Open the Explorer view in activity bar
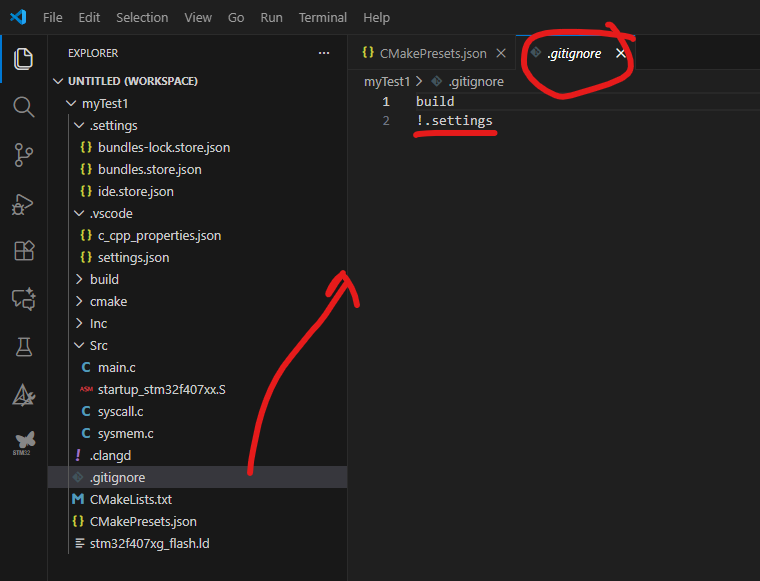Image resolution: width=760 pixels, height=581 pixels. (23, 59)
